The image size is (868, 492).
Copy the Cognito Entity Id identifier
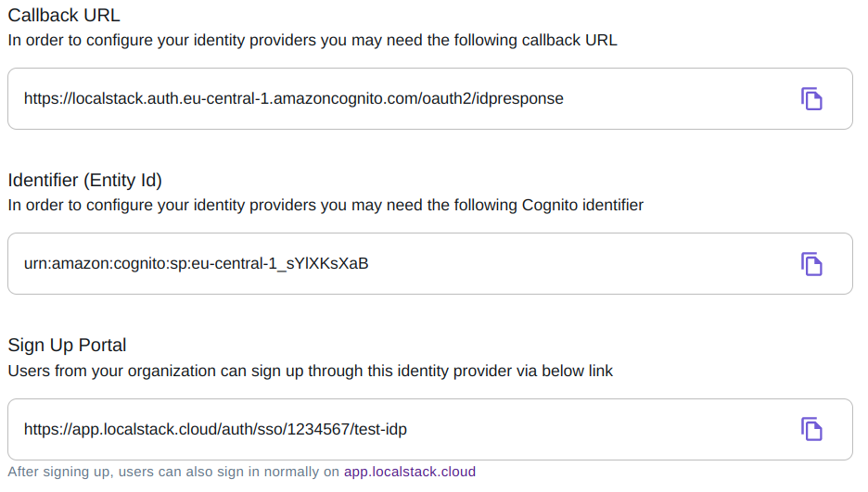(x=811, y=264)
